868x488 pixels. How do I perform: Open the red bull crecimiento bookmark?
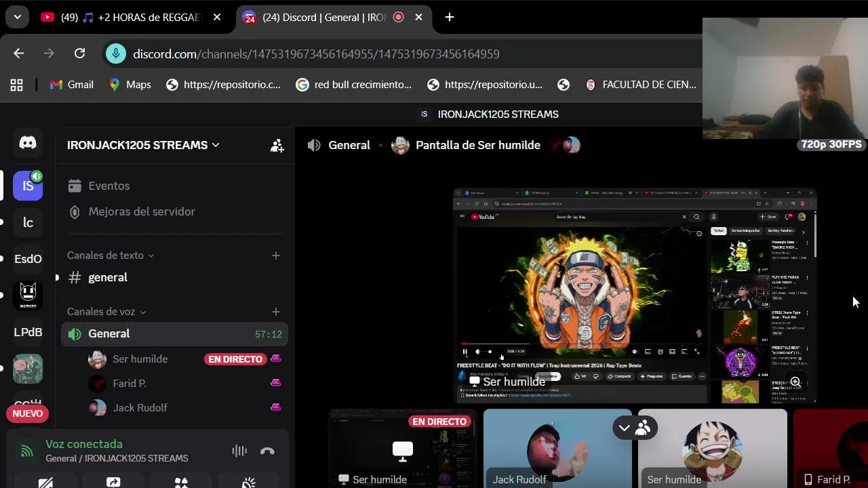click(x=354, y=85)
